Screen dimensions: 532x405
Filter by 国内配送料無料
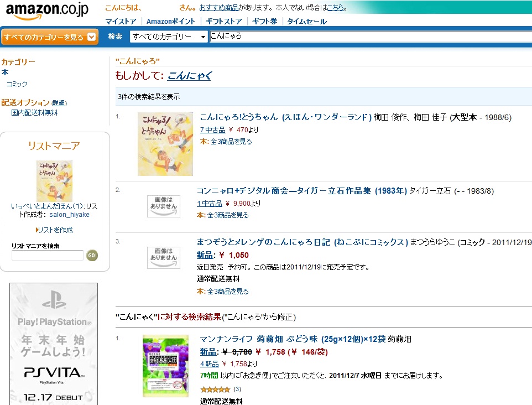[35, 113]
